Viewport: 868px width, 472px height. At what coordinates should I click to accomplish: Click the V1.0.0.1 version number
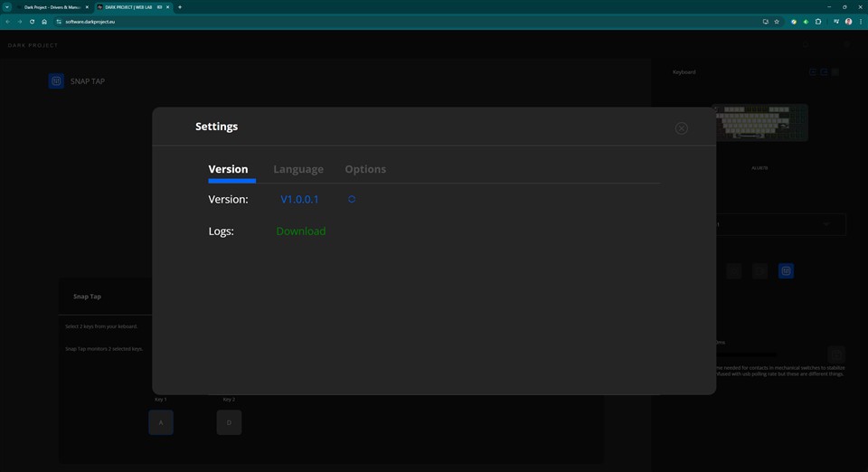pyautogui.click(x=299, y=199)
